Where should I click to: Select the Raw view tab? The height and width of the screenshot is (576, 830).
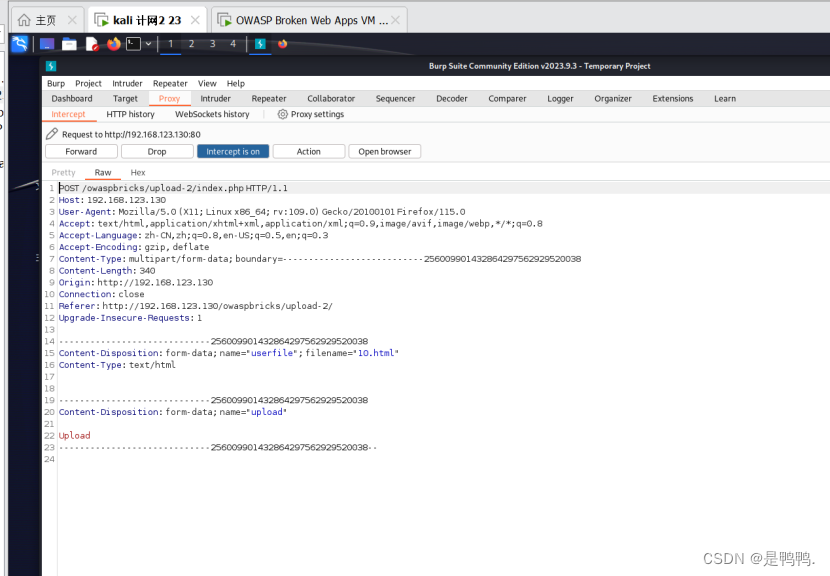click(103, 173)
